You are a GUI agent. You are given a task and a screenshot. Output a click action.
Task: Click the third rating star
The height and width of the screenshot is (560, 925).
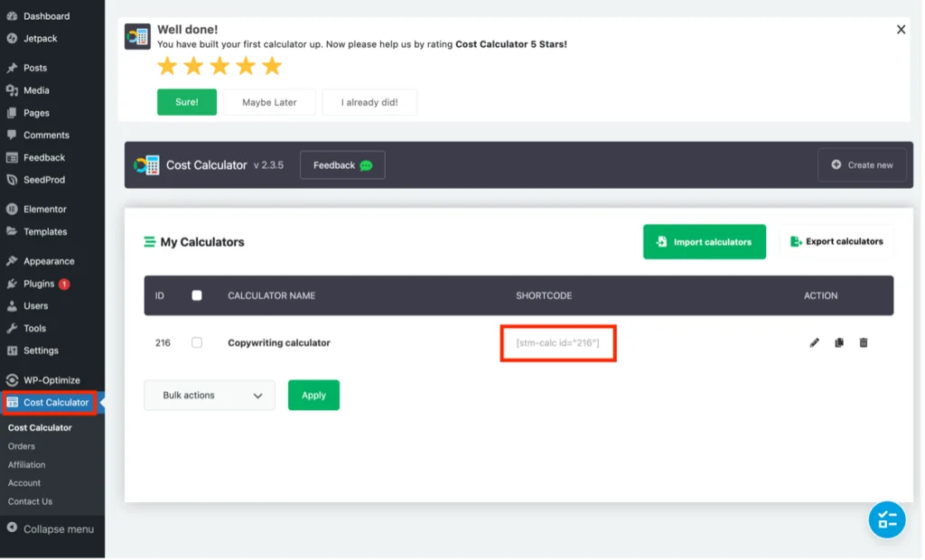[x=220, y=66]
